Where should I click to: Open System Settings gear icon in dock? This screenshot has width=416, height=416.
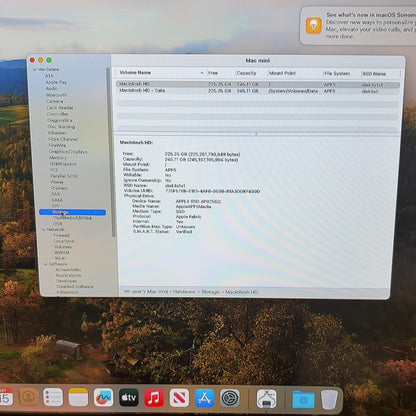(x=230, y=398)
